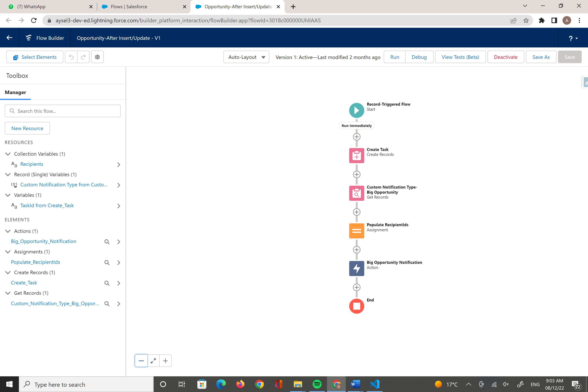Open the Big Opportunity Notification action icon

coord(357,268)
